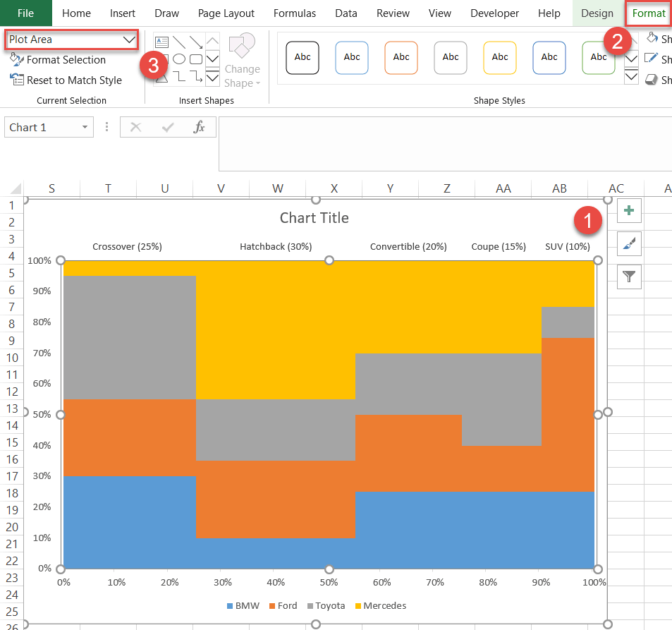Select the Oval shape
This screenshot has width=672, height=630.
tap(179, 59)
